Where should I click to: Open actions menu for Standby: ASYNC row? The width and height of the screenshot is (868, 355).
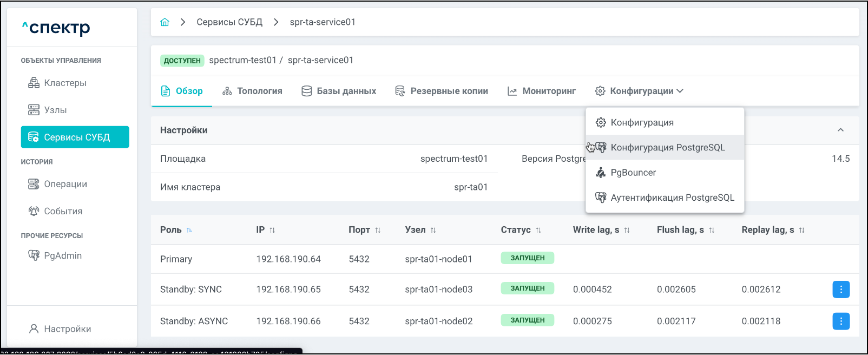coord(840,321)
